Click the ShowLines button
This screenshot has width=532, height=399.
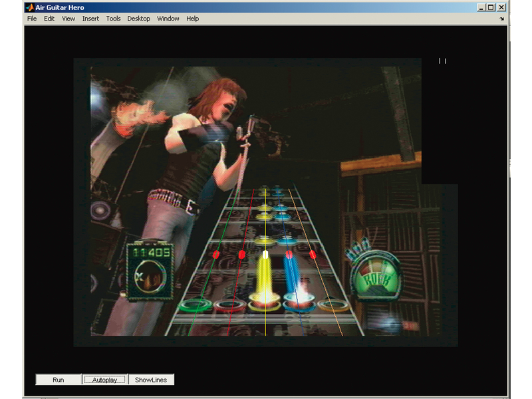(x=151, y=380)
